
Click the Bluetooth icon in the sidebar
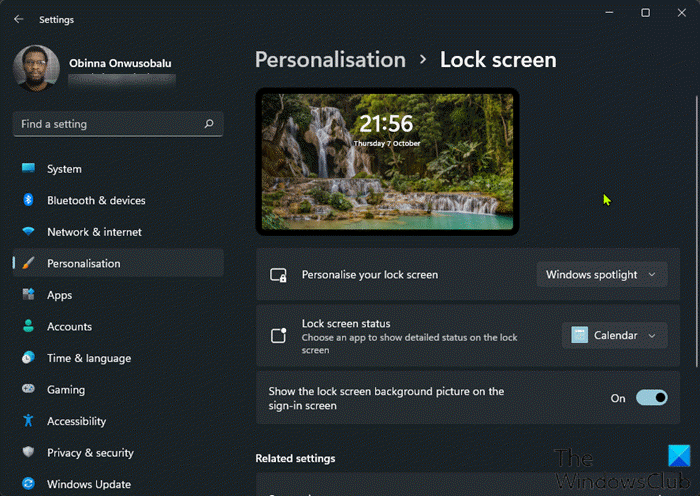29,200
